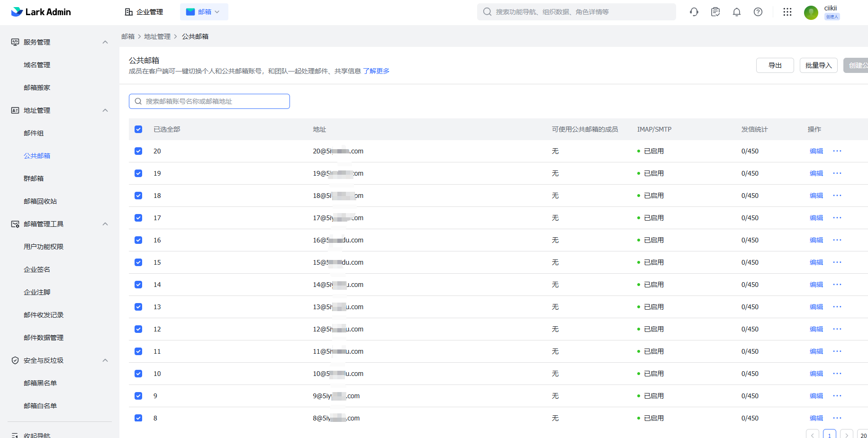Click the ciikii user avatar
The width and height of the screenshot is (868, 438).
(x=811, y=12)
